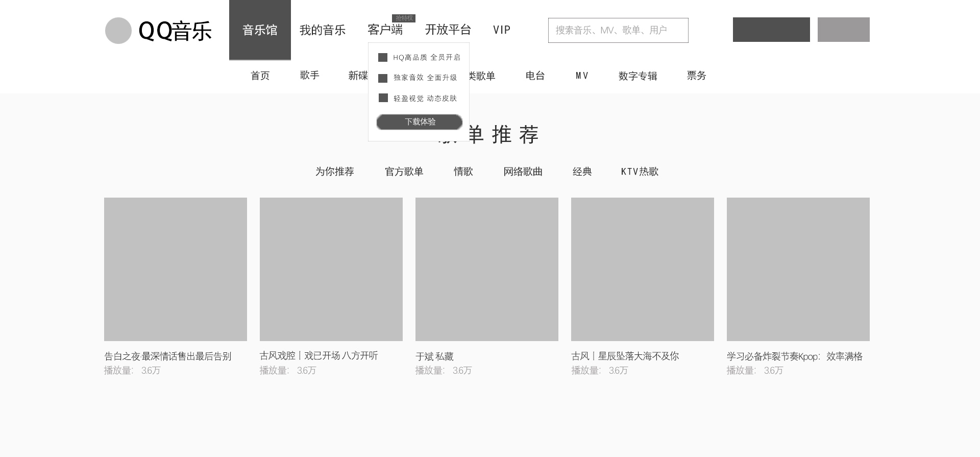
Task: Go to 开放平台 in top navigation
Action: pos(448,30)
